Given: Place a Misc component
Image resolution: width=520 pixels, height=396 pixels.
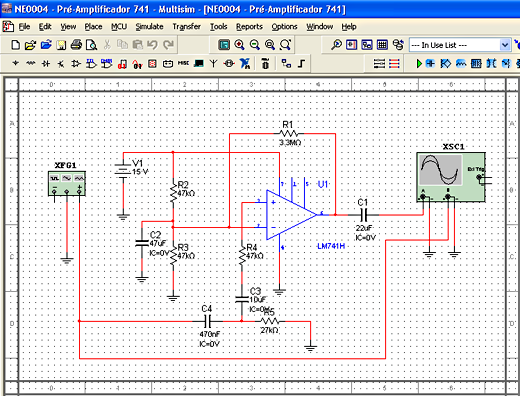Looking at the screenshot, I should pos(183,63).
